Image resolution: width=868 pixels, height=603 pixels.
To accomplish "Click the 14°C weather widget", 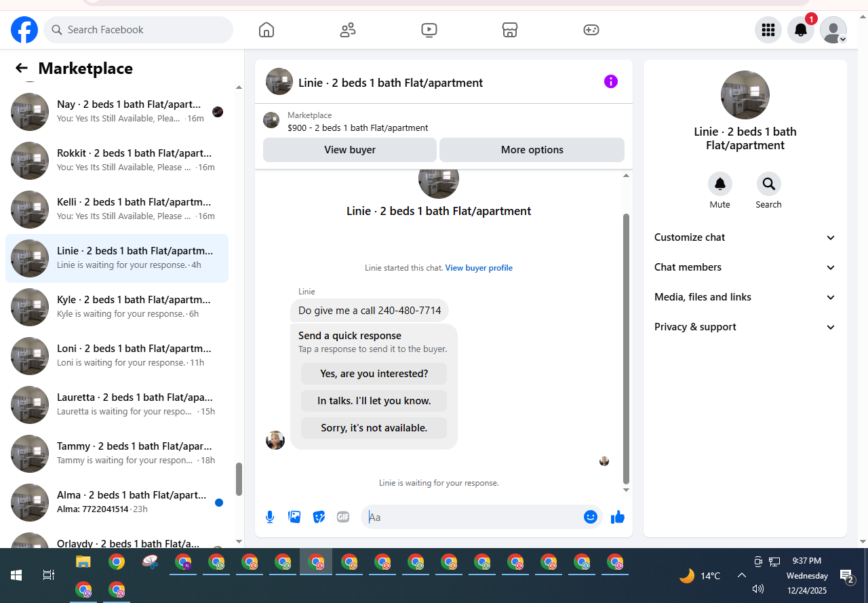I will tap(700, 576).
